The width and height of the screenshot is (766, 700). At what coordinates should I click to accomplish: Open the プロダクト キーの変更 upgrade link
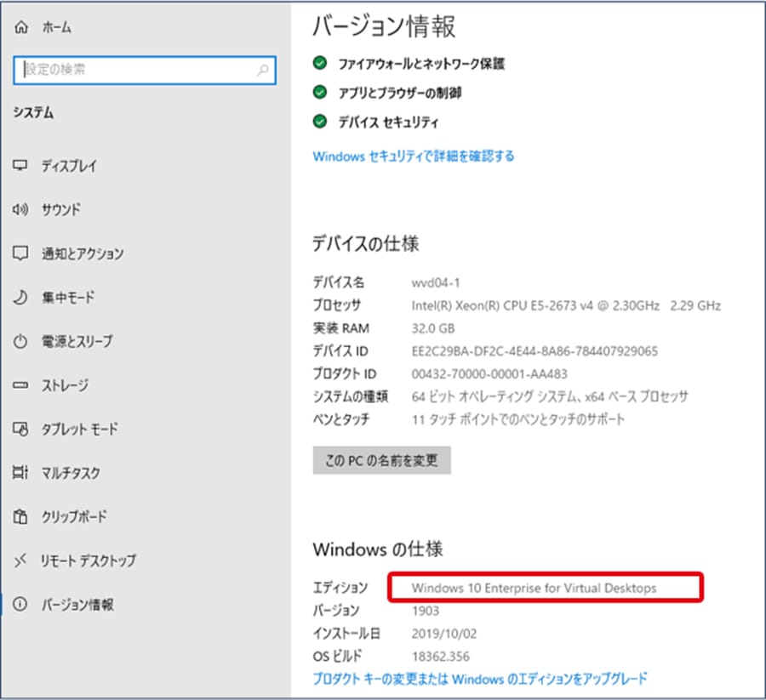pyautogui.click(x=480, y=679)
